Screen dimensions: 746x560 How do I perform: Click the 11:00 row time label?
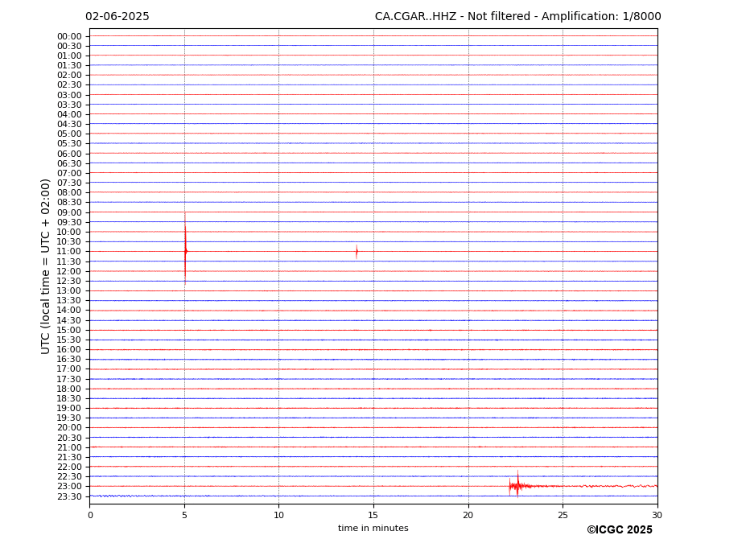click(69, 251)
